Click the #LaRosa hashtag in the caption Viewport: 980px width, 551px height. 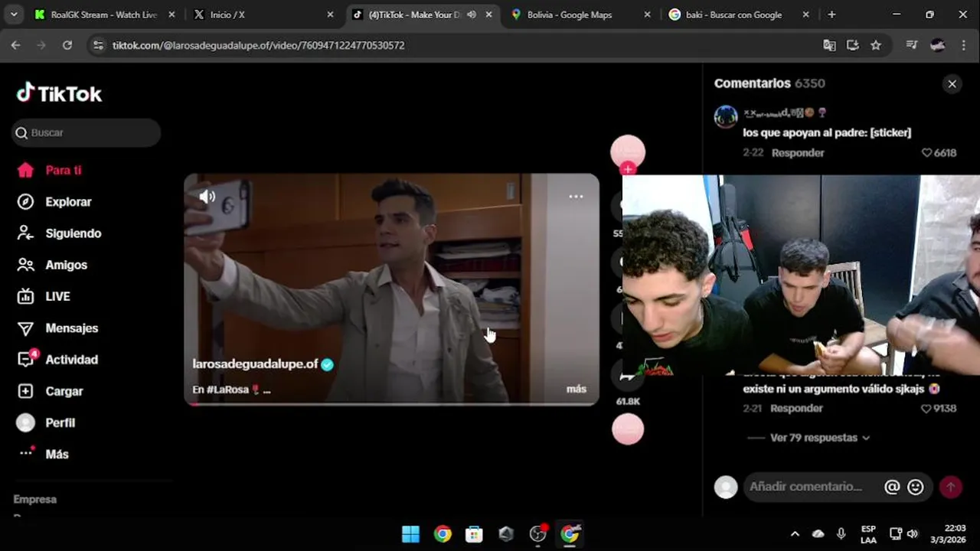[x=227, y=390]
